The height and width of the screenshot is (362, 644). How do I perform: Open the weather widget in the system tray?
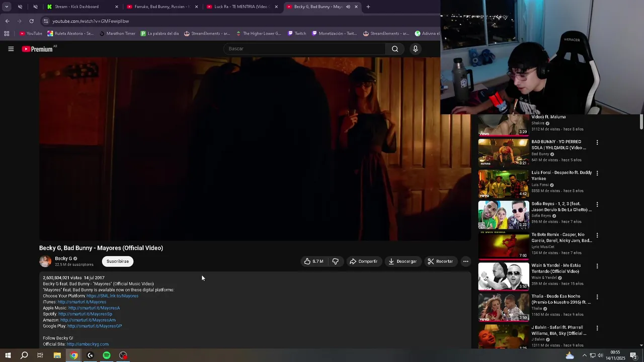[x=570, y=355]
